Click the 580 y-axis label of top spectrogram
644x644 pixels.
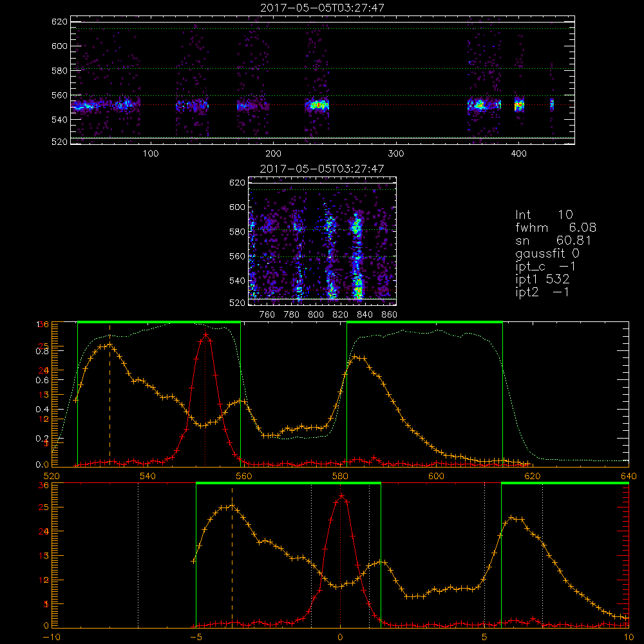[59, 71]
